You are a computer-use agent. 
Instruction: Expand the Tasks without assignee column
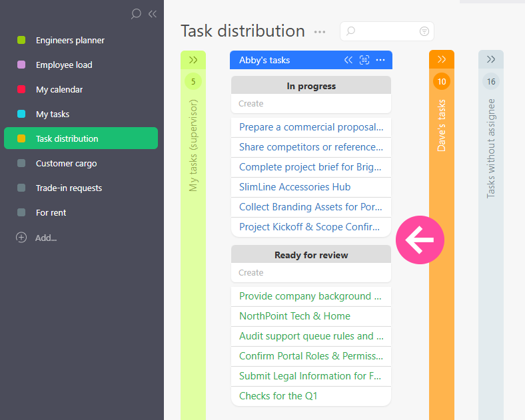[491, 59]
